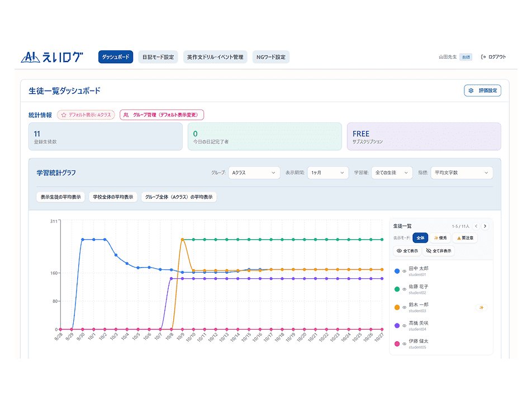Expand the 指標 dropdown showing 平均文字数
Image resolution: width=532 pixels, height=400 pixels.
tap(461, 173)
